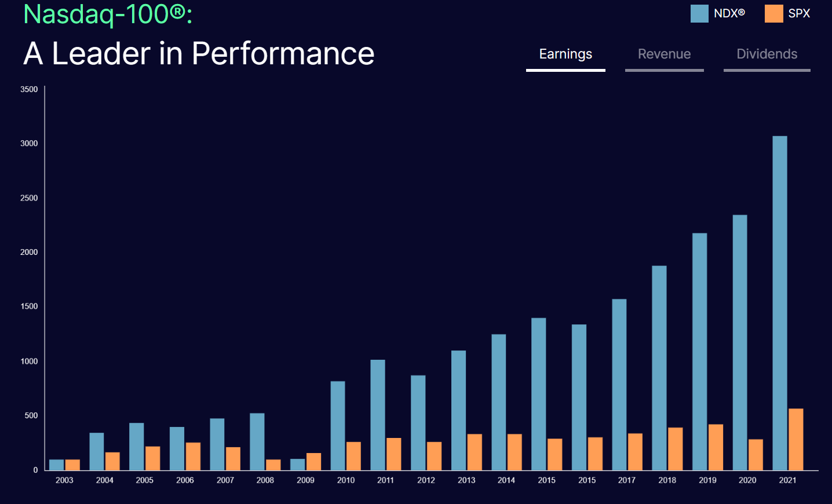Viewport: 832px width, 504px height.
Task: Select the blue NDX bar for 2013
Action: pos(458,410)
